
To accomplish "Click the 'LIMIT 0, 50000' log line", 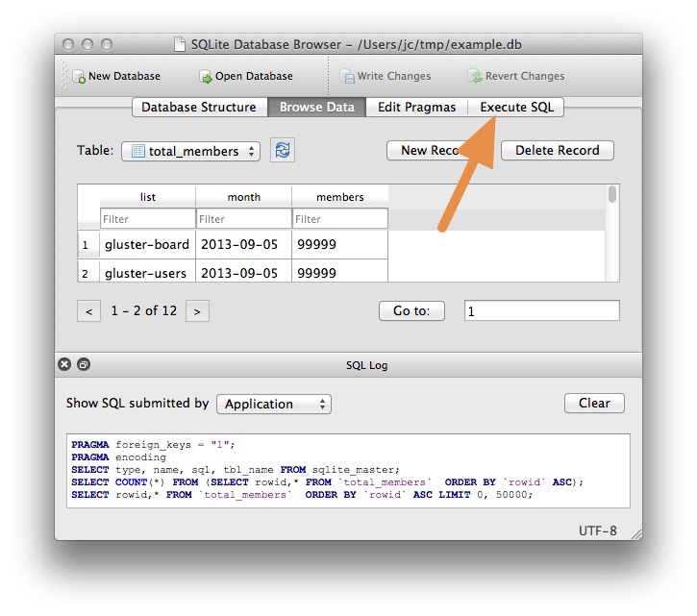I will (x=302, y=495).
